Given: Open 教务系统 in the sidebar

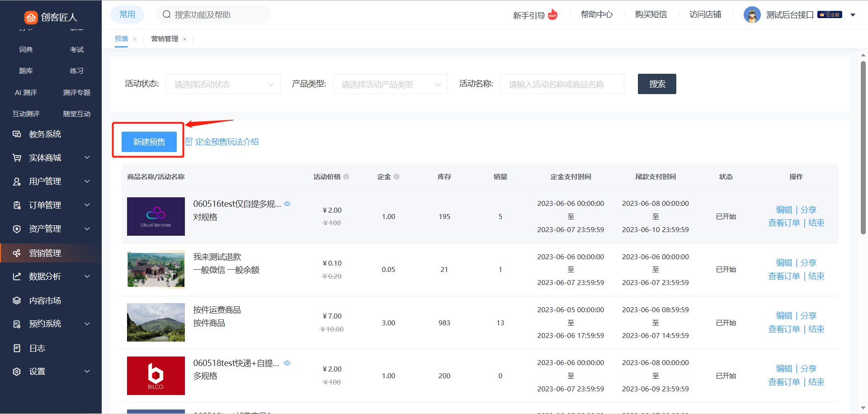Looking at the screenshot, I should (x=45, y=134).
